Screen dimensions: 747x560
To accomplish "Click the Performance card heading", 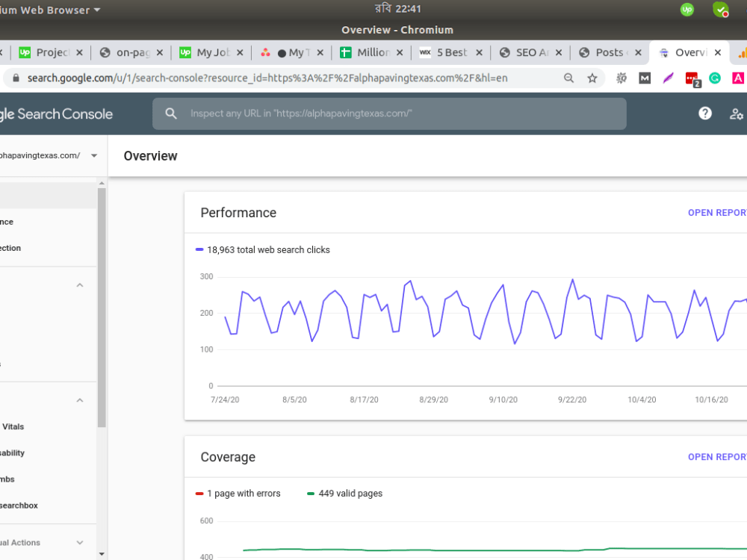I will [x=238, y=212].
